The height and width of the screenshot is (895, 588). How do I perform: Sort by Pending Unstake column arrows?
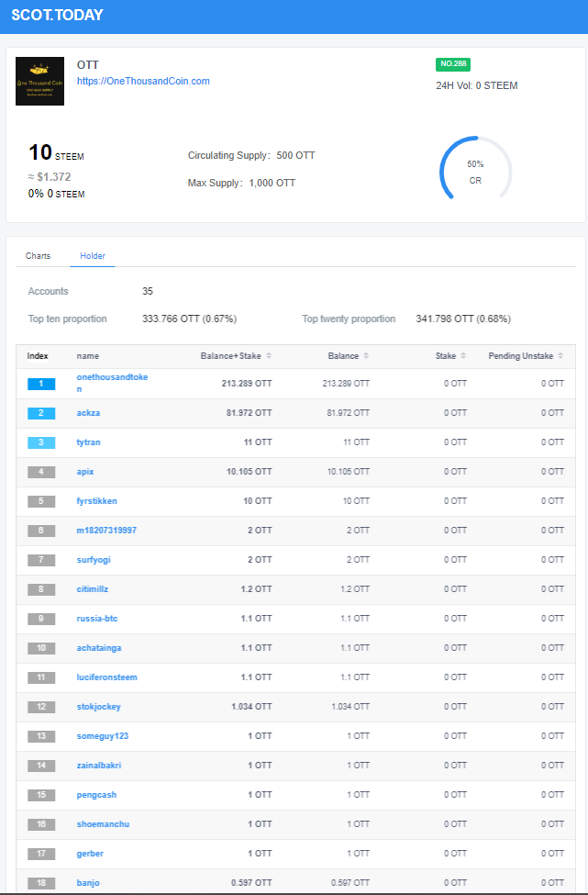pyautogui.click(x=560, y=356)
